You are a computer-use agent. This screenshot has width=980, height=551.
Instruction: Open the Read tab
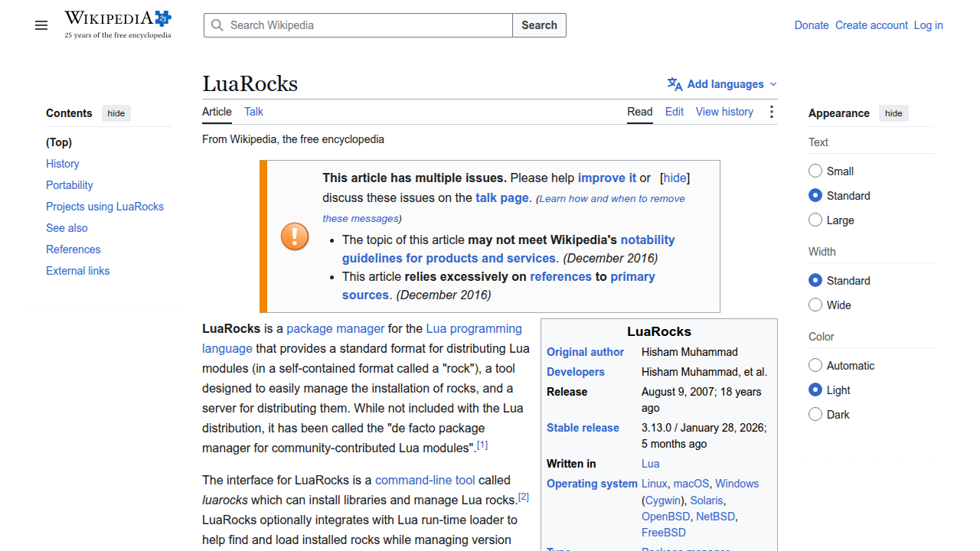(640, 112)
